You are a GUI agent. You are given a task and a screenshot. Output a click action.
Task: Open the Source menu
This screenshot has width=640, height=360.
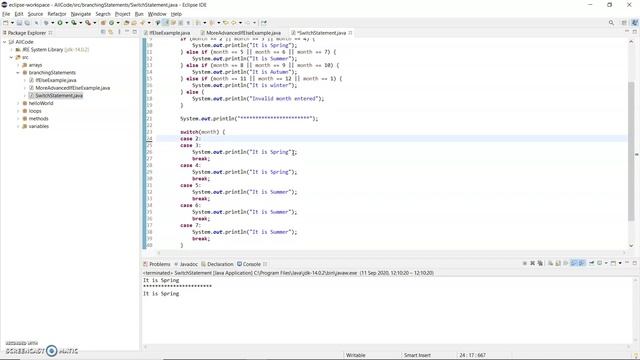pos(35,14)
